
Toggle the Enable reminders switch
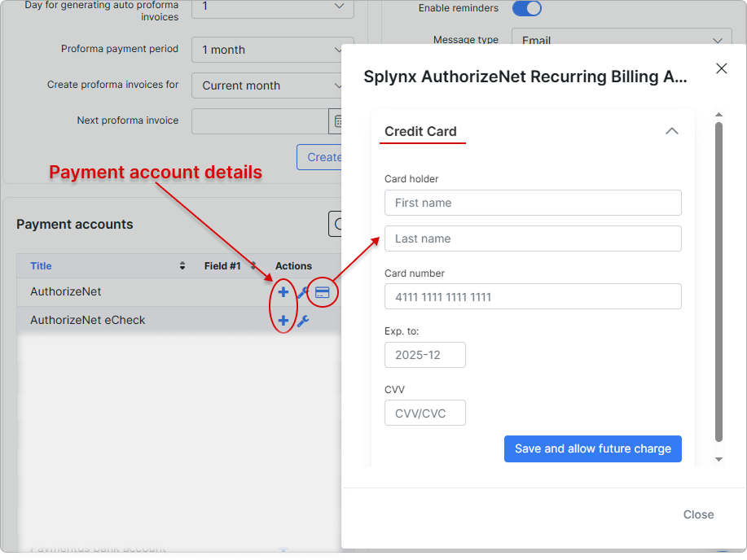526,8
